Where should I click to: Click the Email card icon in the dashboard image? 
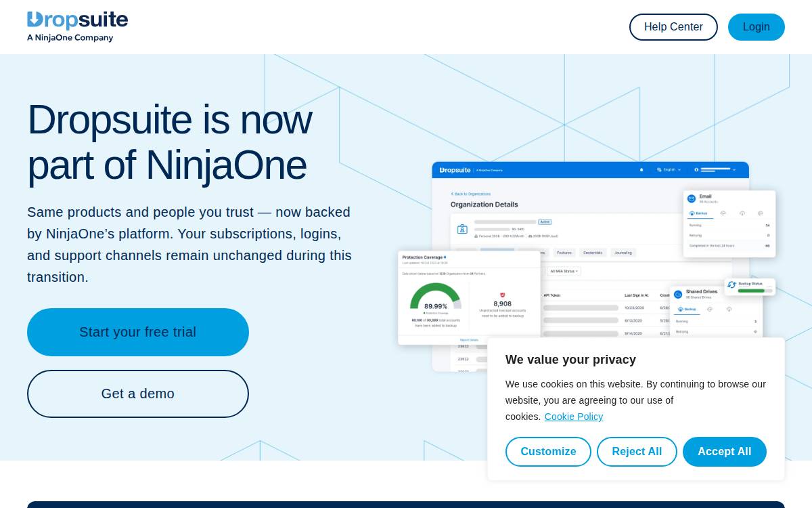coord(692,198)
